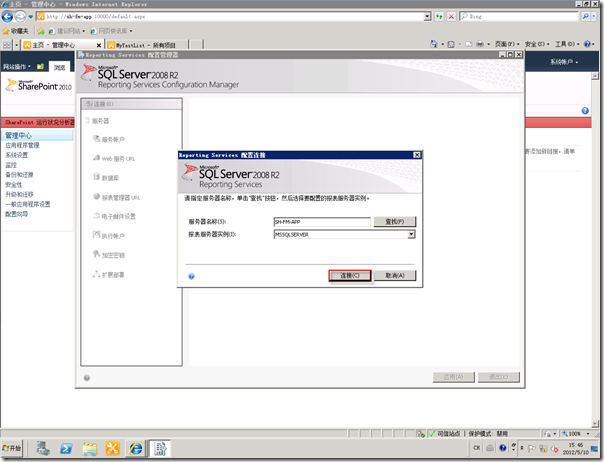The image size is (604, 462).
Task: Select 加密密钥 in the sidebar
Action: (x=109, y=255)
